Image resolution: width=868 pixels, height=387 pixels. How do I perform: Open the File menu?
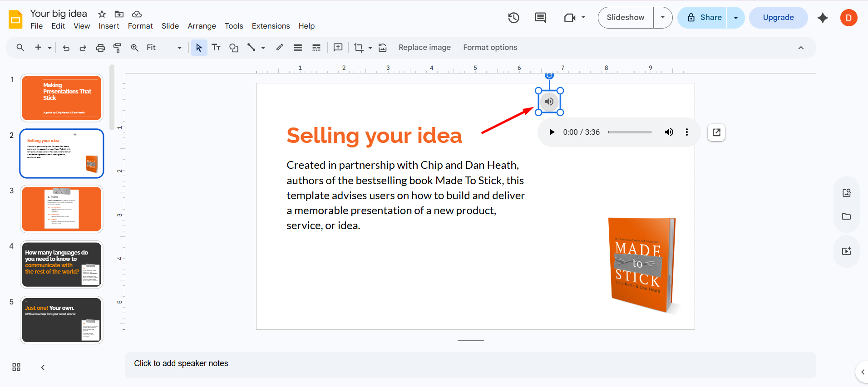pyautogui.click(x=37, y=26)
